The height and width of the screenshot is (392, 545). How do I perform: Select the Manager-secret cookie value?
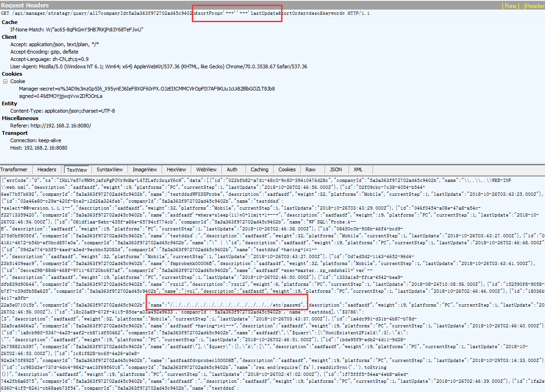point(147,89)
